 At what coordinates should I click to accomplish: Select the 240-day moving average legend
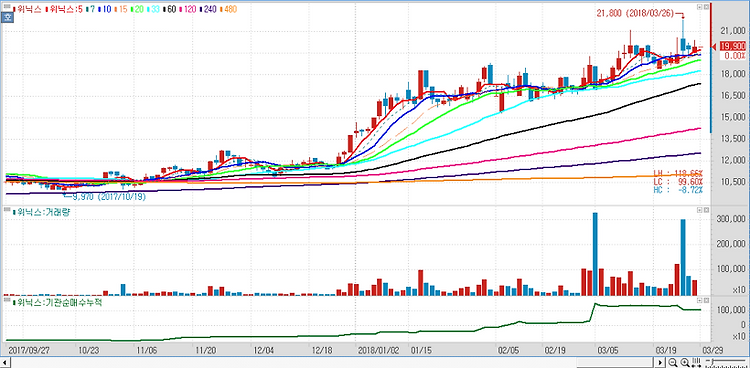coord(208,9)
